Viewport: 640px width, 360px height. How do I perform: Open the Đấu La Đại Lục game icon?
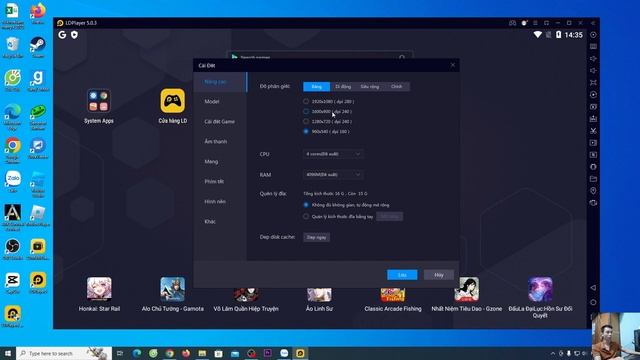click(x=540, y=289)
